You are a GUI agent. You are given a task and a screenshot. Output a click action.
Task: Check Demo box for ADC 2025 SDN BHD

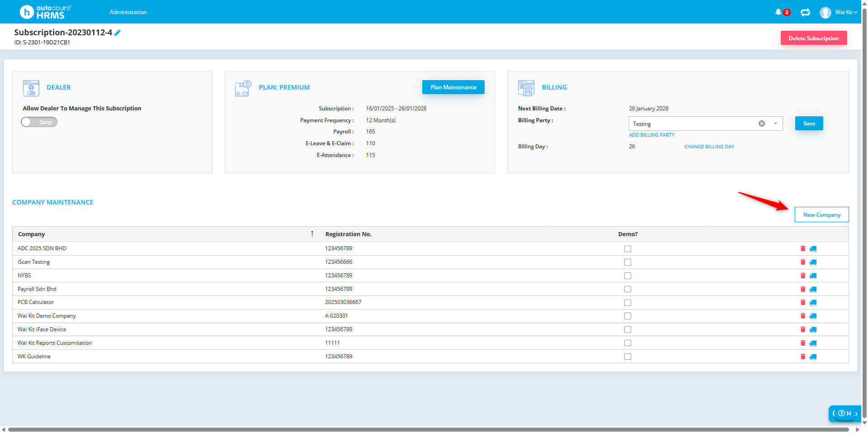627,249
